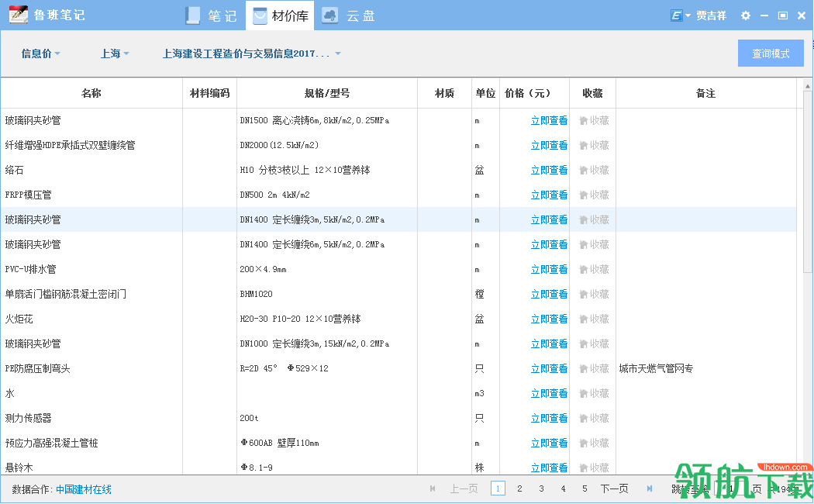Favorite the PE防腐压制弯头 row

click(x=594, y=369)
